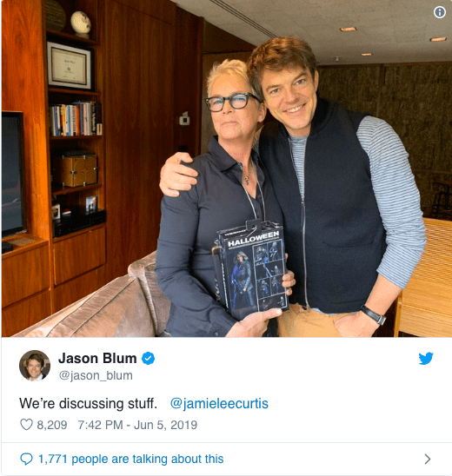
Task: Click the Jason Blum display name
Action: tap(97, 358)
